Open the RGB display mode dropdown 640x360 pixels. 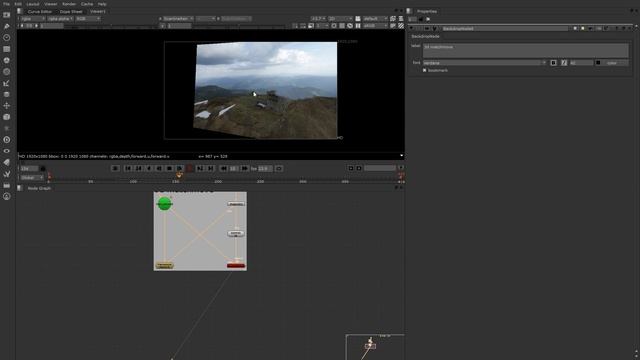tap(88, 18)
